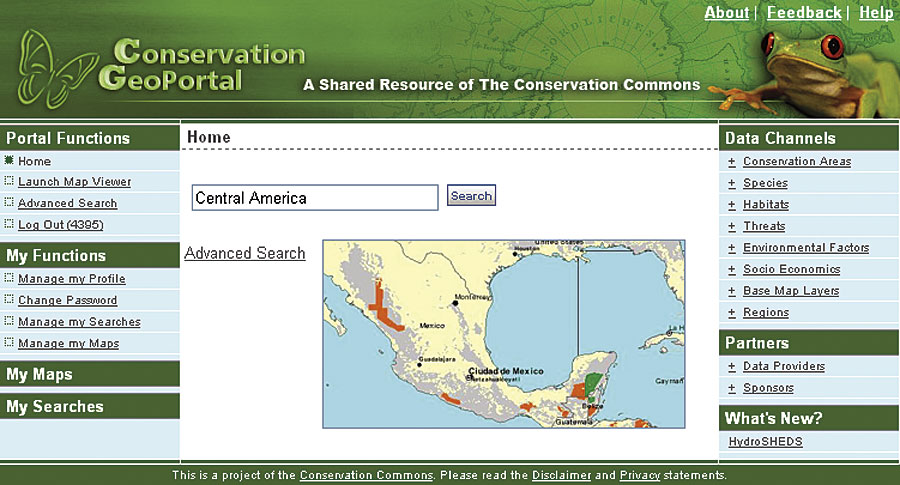Viewport: 900px width, 485px height.
Task: Expand the Habitats channel plus sign
Action: point(731,205)
